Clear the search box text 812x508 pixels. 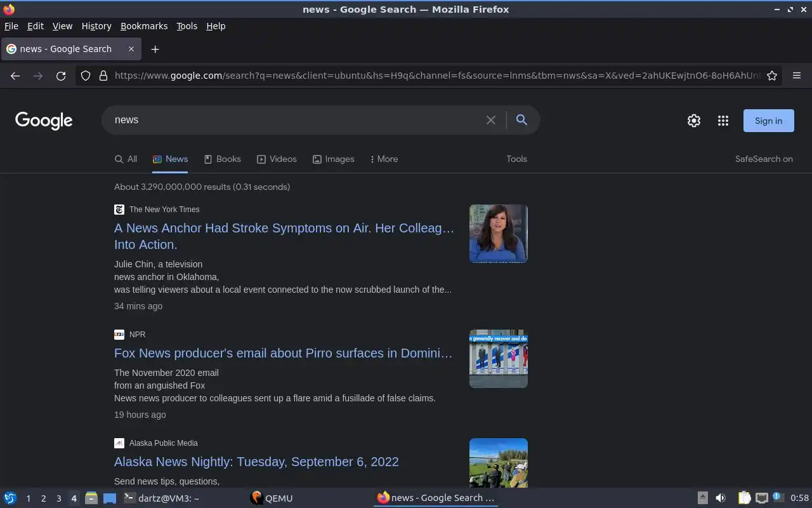pos(491,120)
